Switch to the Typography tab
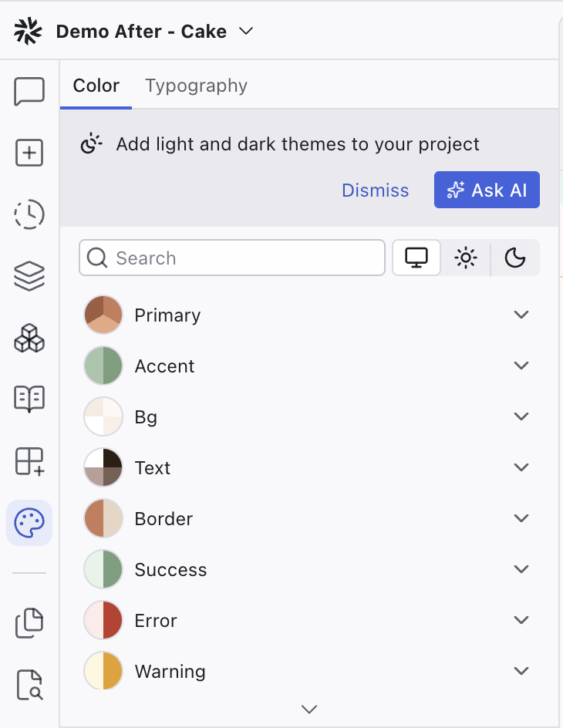 tap(196, 85)
